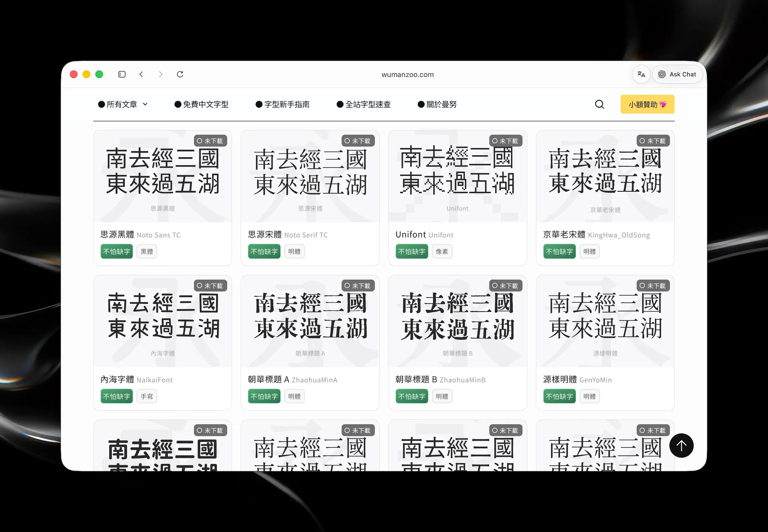The height and width of the screenshot is (532, 768).
Task: Click the Unifont title link
Action: [x=424, y=235]
